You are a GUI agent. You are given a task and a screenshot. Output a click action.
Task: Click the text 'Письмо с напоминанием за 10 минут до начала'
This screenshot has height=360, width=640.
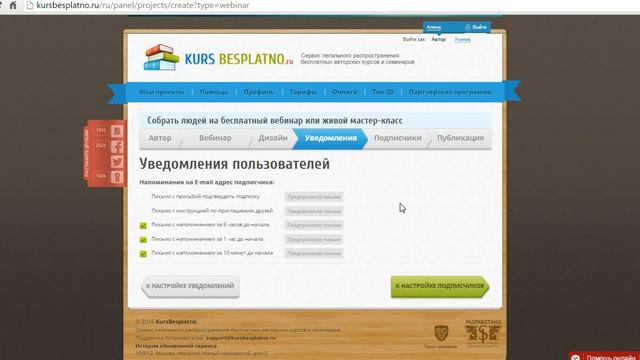click(x=212, y=253)
